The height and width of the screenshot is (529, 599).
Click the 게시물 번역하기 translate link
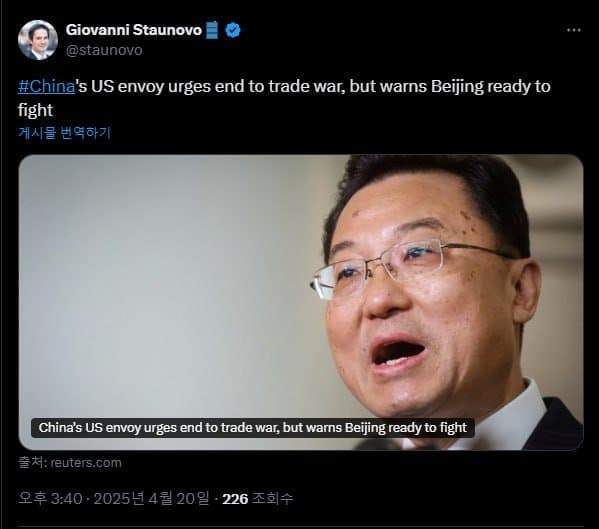pos(64,133)
